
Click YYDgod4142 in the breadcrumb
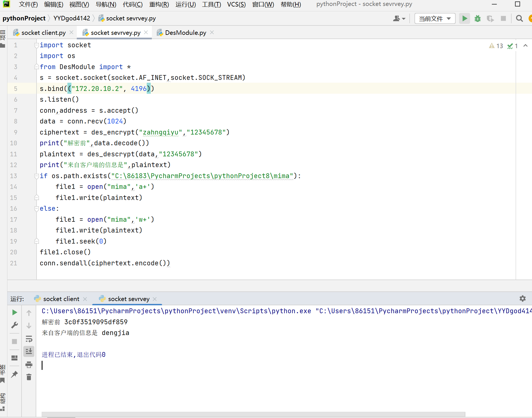point(72,18)
